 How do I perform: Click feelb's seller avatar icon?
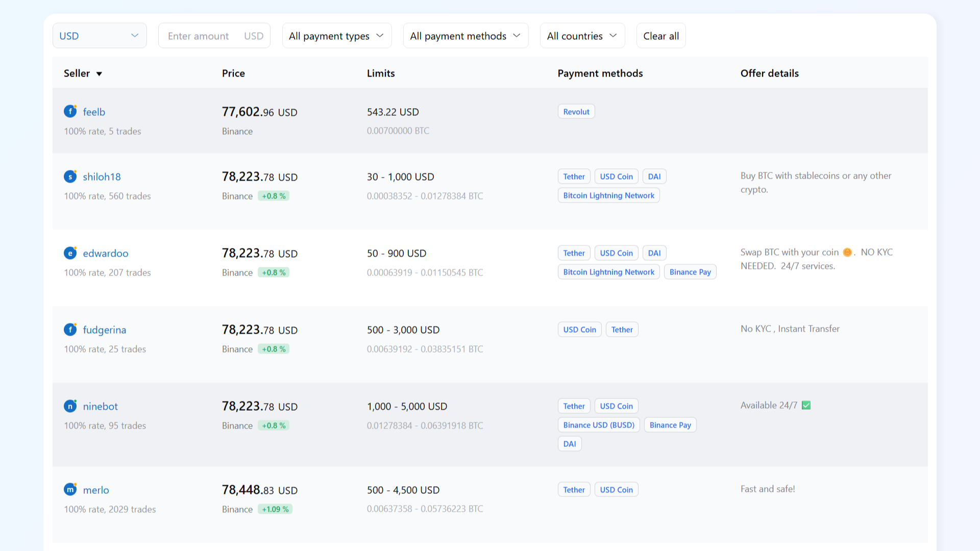[x=70, y=111]
